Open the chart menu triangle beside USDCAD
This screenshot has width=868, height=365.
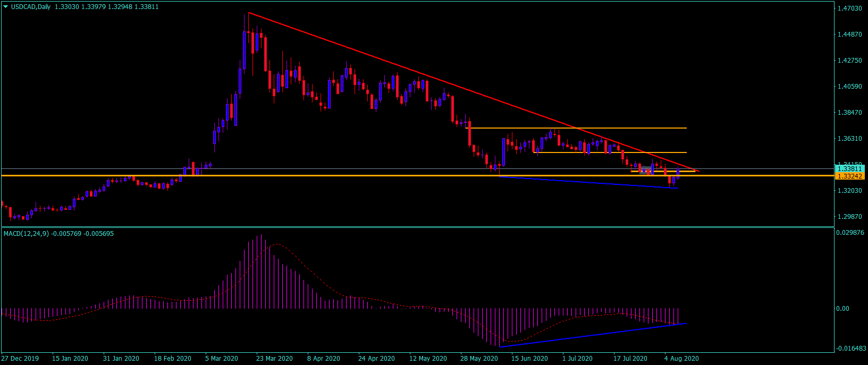(x=6, y=7)
